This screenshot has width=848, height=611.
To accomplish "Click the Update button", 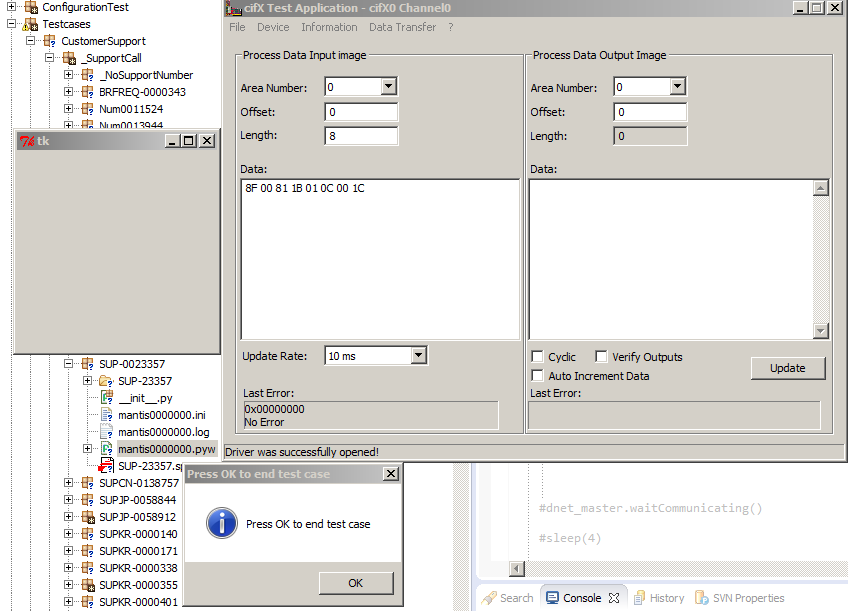I will tap(788, 368).
